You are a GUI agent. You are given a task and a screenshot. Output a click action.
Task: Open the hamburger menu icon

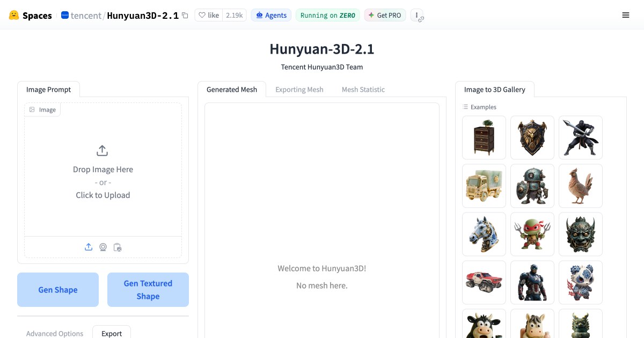tap(625, 15)
